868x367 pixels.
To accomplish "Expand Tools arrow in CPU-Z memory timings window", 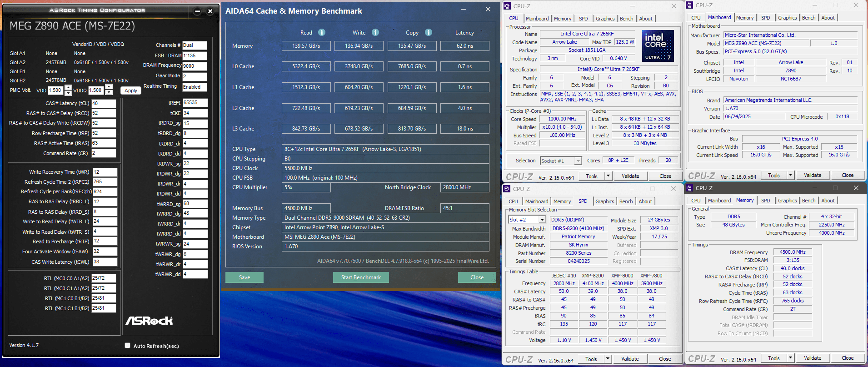I will click(x=790, y=358).
